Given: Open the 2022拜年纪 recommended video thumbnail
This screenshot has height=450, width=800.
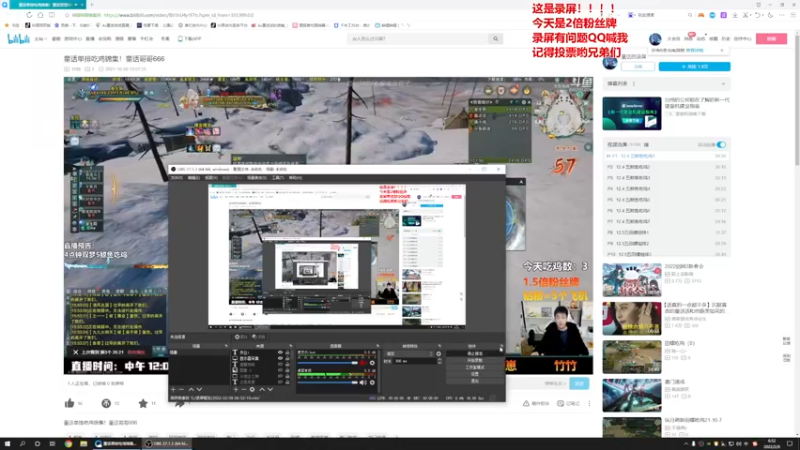Looking at the screenshot, I should [632, 280].
